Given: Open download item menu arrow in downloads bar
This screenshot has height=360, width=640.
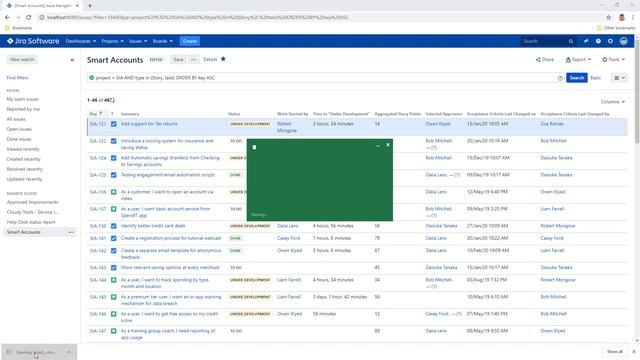Looking at the screenshot, I should pos(69,352).
